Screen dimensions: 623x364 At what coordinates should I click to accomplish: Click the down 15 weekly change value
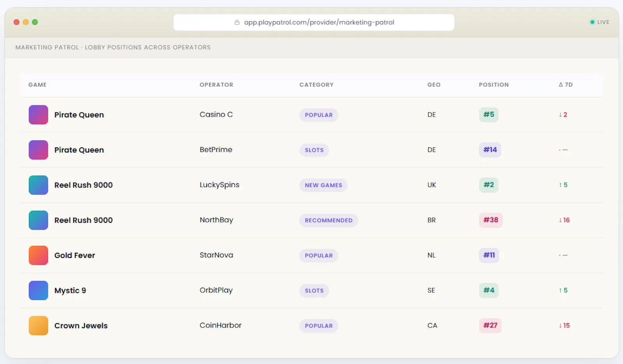coord(564,325)
